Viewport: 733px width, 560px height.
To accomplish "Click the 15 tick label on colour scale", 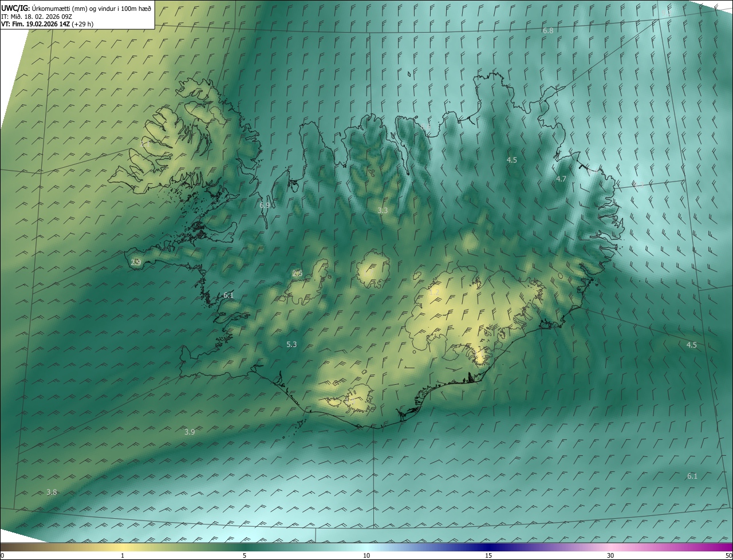I will pyautogui.click(x=488, y=555).
